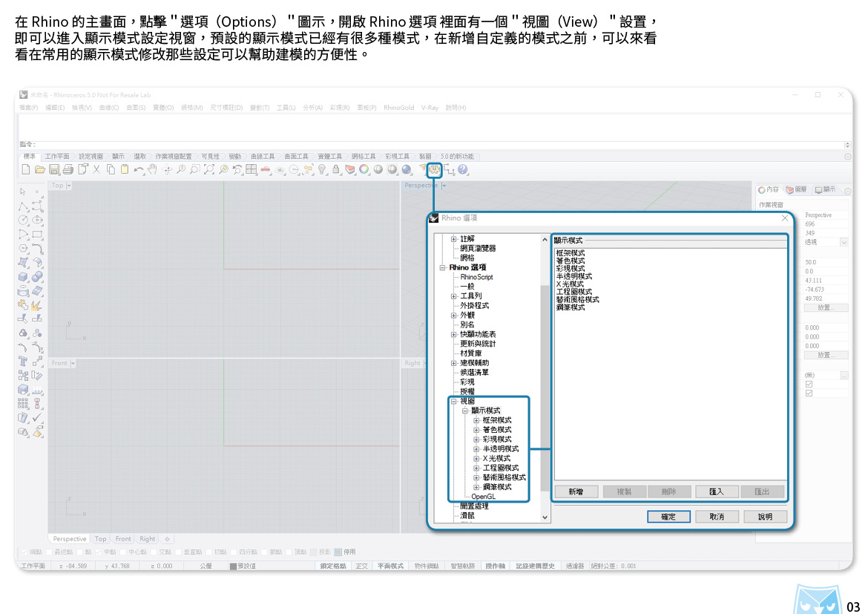Click the 新增 button

[576, 491]
